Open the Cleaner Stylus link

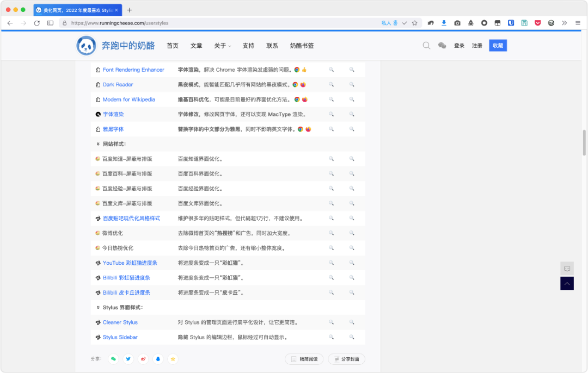pyautogui.click(x=120, y=322)
